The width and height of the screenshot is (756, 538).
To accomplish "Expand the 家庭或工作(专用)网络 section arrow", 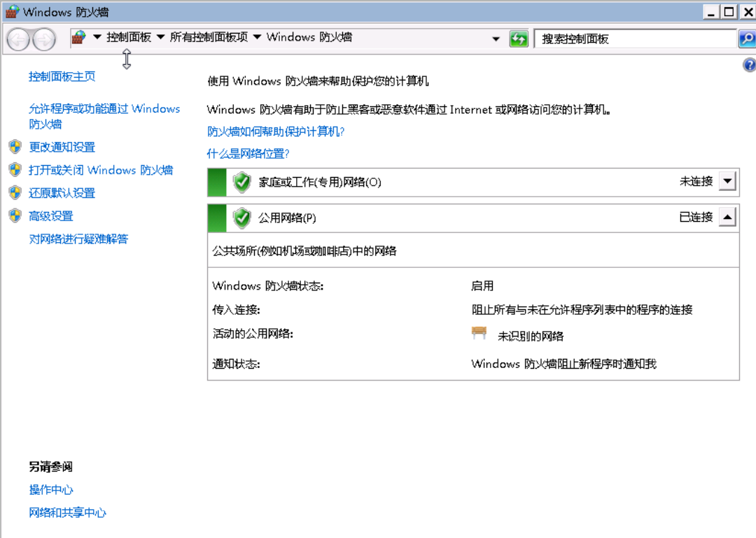I will (727, 182).
